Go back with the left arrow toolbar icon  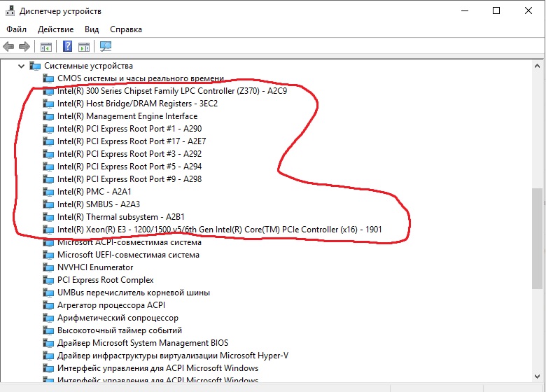8,46
